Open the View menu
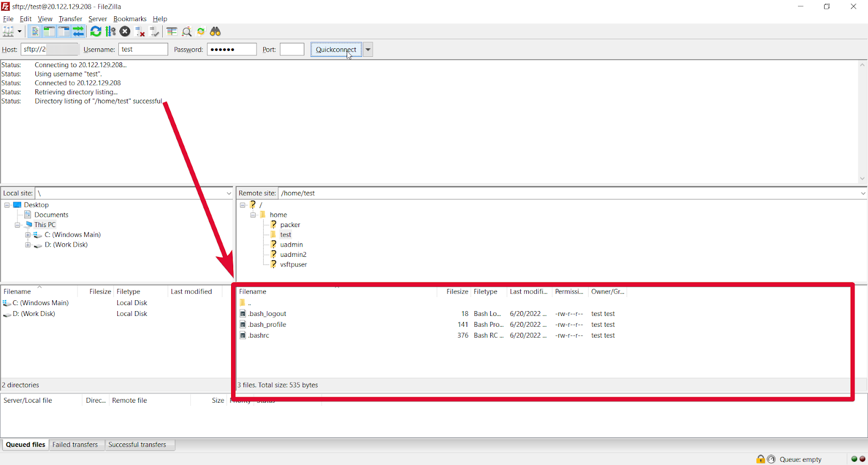This screenshot has width=868, height=465. [x=45, y=18]
